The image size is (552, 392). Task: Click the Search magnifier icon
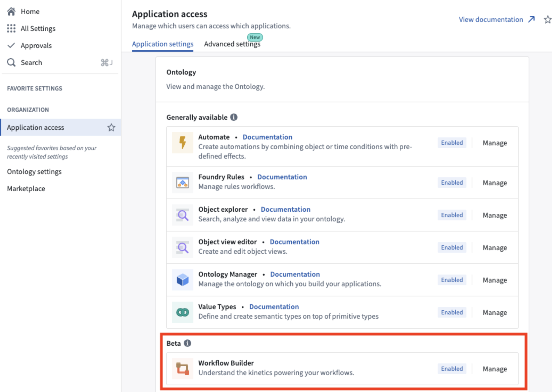(x=11, y=62)
